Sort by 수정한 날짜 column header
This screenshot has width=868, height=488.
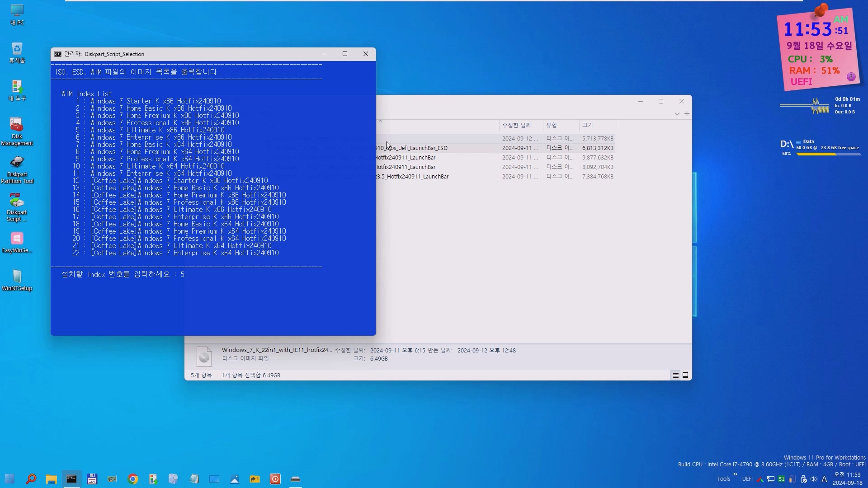(x=516, y=125)
